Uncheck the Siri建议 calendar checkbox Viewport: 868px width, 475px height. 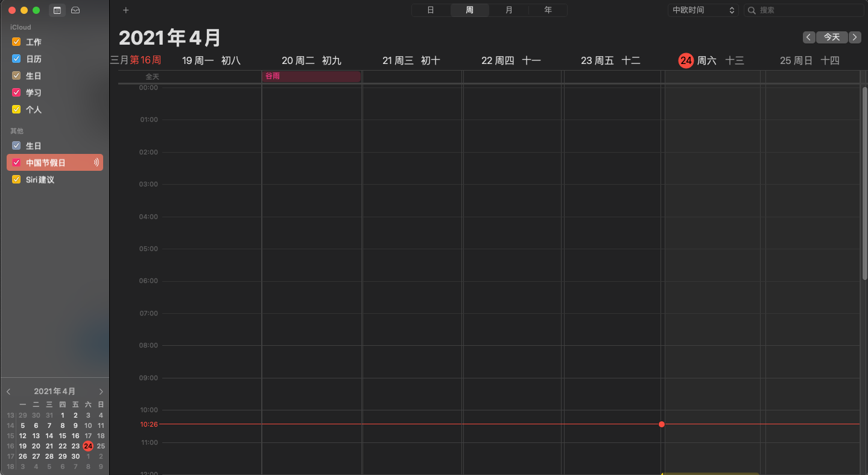[16, 180]
